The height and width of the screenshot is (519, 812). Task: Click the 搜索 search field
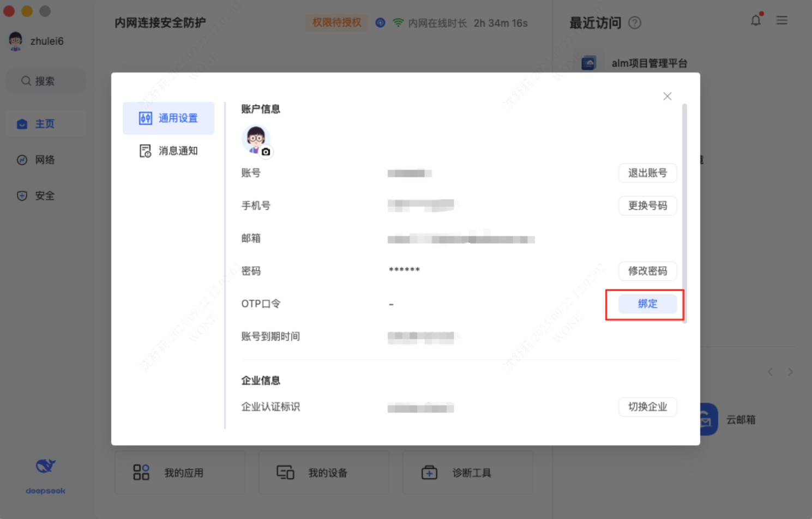click(x=46, y=81)
